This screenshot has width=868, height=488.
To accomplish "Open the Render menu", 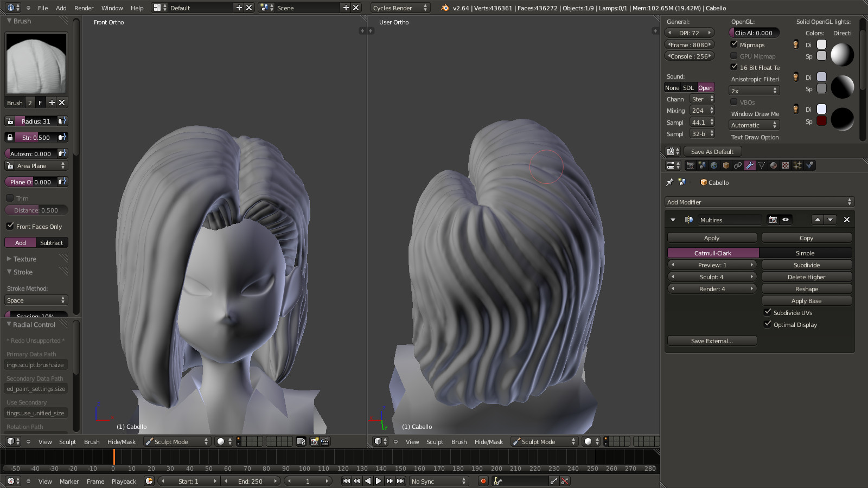I will (84, 8).
